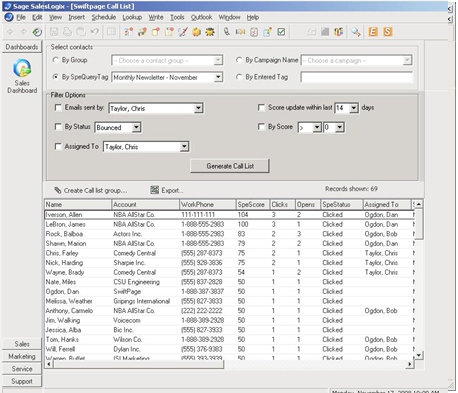Screen dimensions: 458x393
Task: Open the Edit menu
Action: coord(37,17)
